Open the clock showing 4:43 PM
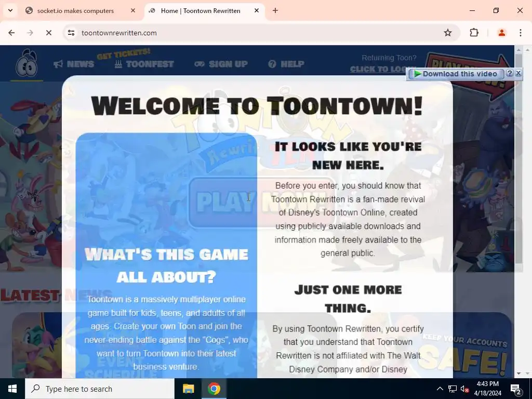This screenshot has width=532, height=399. (487, 389)
